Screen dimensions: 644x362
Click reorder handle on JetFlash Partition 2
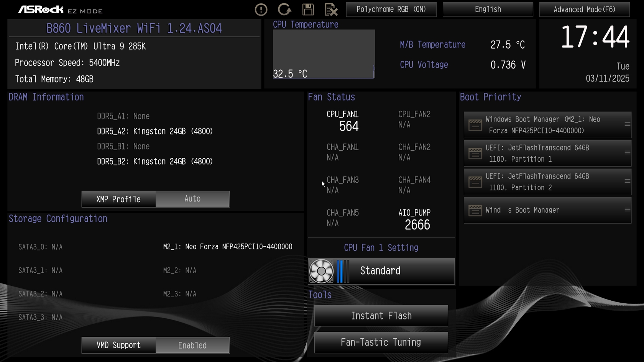coord(627,181)
